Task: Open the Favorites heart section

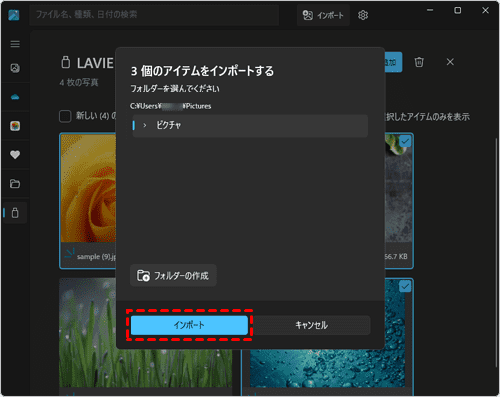Action: click(x=15, y=155)
